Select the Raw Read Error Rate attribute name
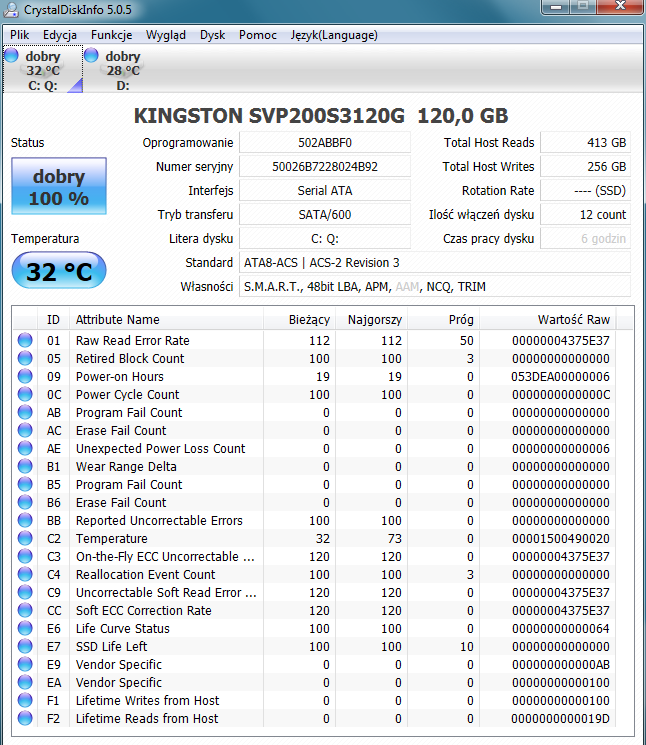This screenshot has height=745, width=646. click(133, 340)
